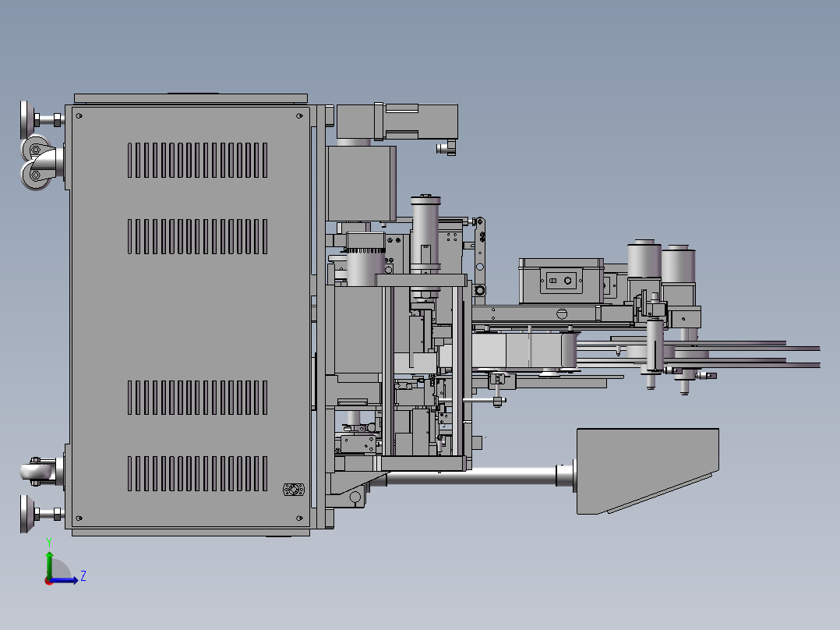
Task: Click the red origin dot of the triad
Action: tap(48, 581)
